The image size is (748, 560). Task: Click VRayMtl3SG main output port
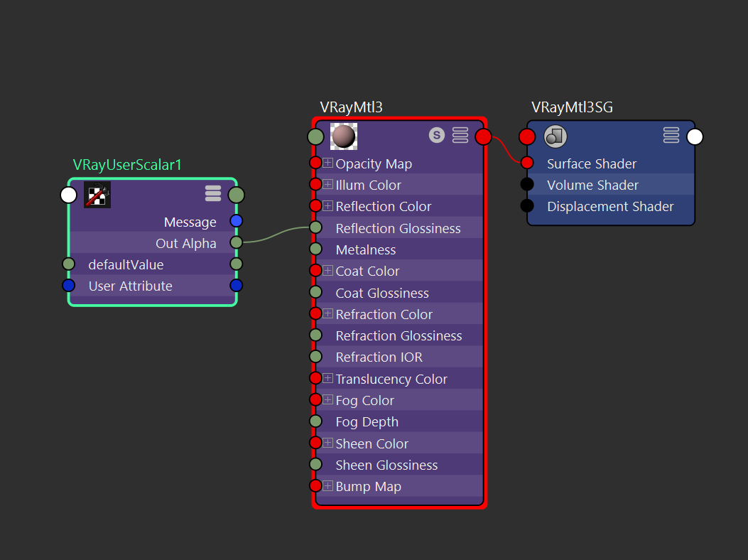click(695, 136)
